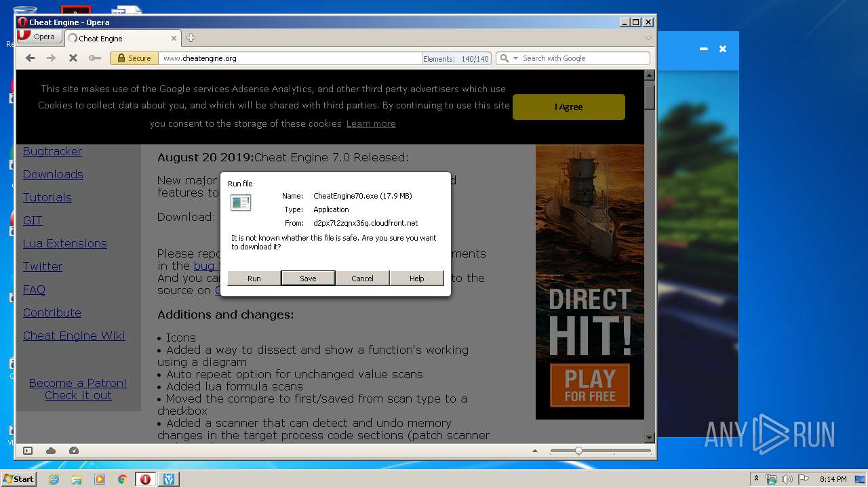The image size is (868, 488).
Task: Click the Direct Hit game advertisement
Action: (x=589, y=281)
